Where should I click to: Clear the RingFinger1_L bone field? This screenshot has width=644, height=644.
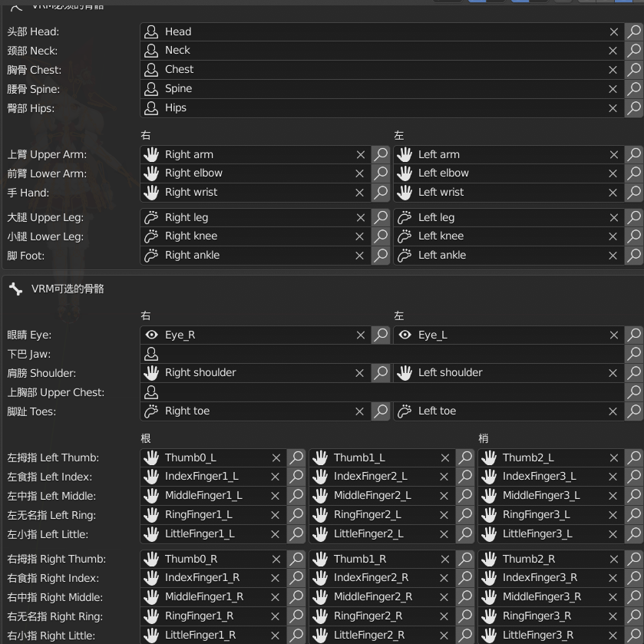pos(276,515)
